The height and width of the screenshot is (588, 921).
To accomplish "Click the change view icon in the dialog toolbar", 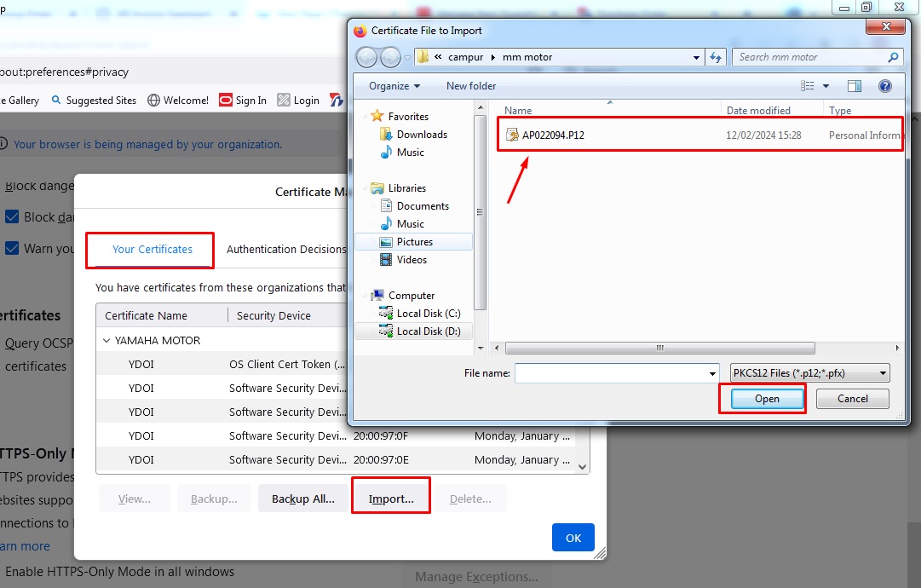I will (x=808, y=86).
